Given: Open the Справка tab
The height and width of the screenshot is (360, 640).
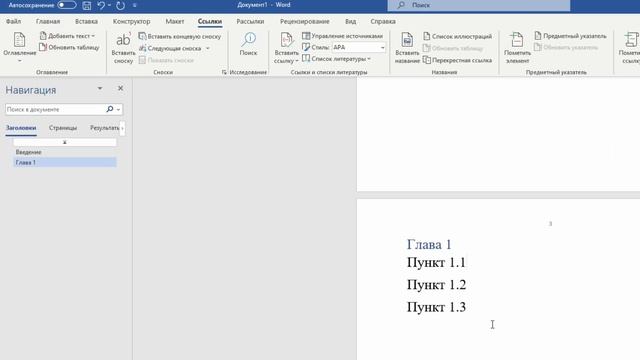Looking at the screenshot, I should pos(383,21).
